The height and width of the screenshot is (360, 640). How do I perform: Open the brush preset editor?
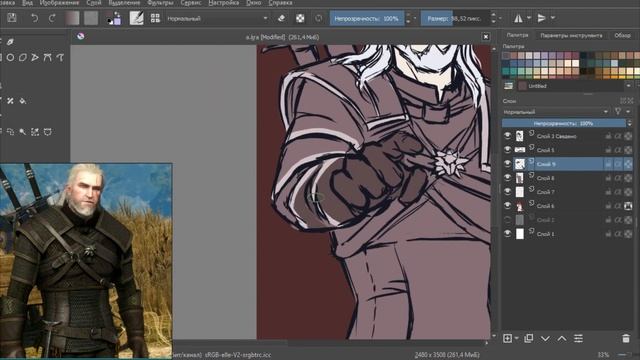[136, 18]
